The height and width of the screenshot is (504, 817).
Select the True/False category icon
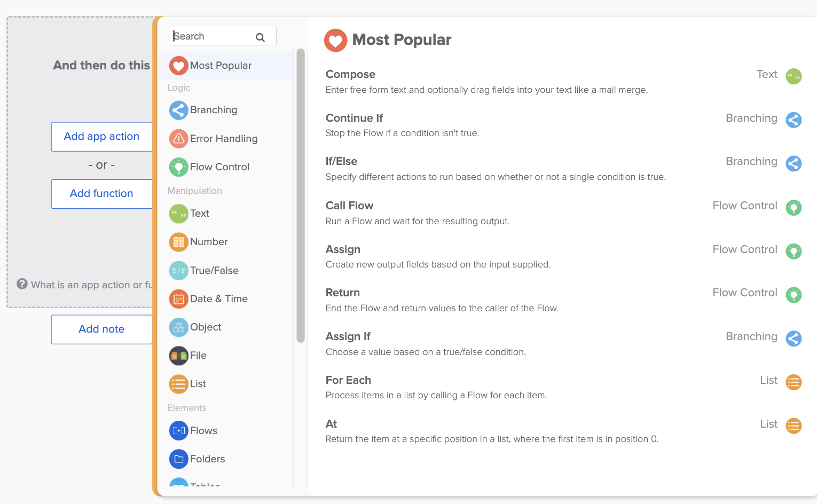click(178, 271)
